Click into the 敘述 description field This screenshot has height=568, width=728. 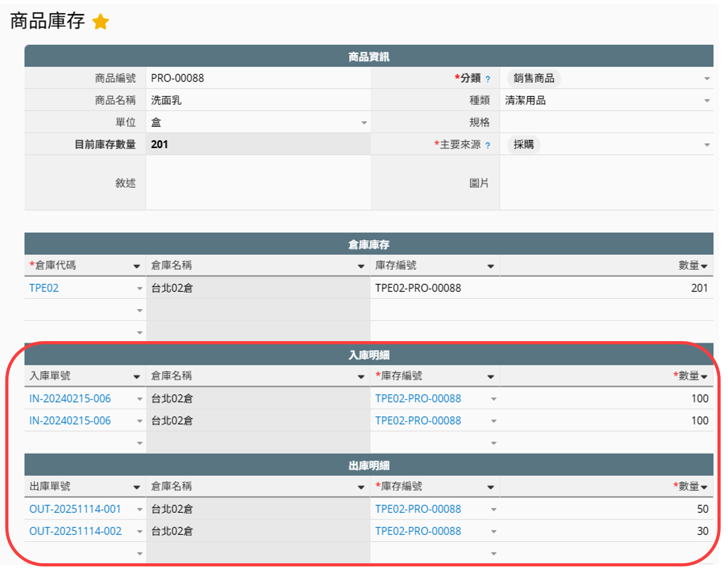coord(258,183)
